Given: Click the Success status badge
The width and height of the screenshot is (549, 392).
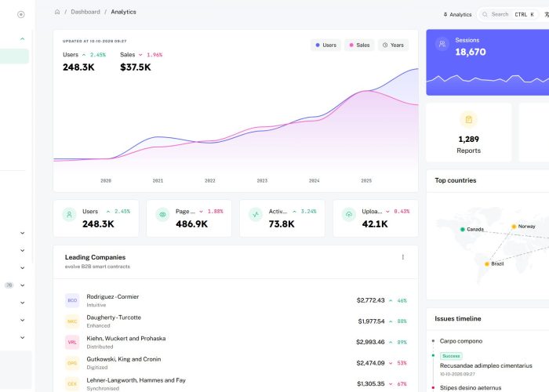Looking at the screenshot, I should click(x=451, y=356).
